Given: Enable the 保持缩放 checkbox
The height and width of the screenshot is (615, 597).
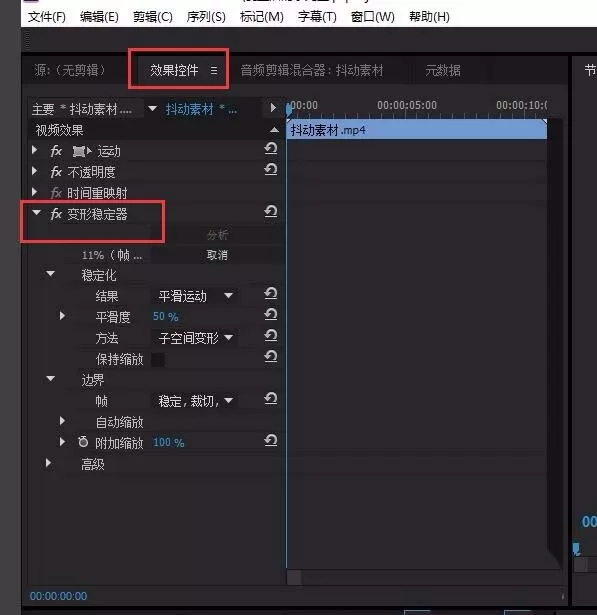Looking at the screenshot, I should [158, 359].
